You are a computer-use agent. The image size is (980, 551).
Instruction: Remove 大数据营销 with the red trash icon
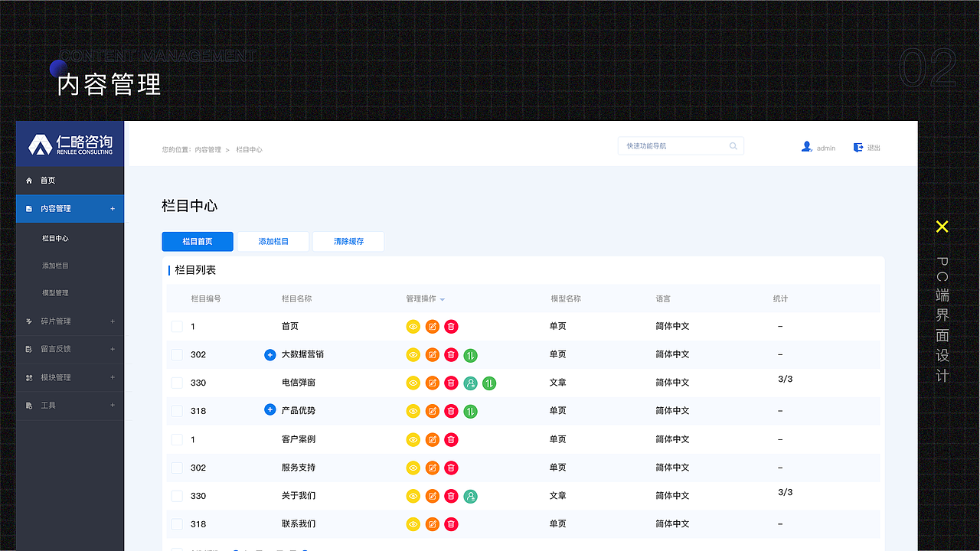(x=452, y=355)
